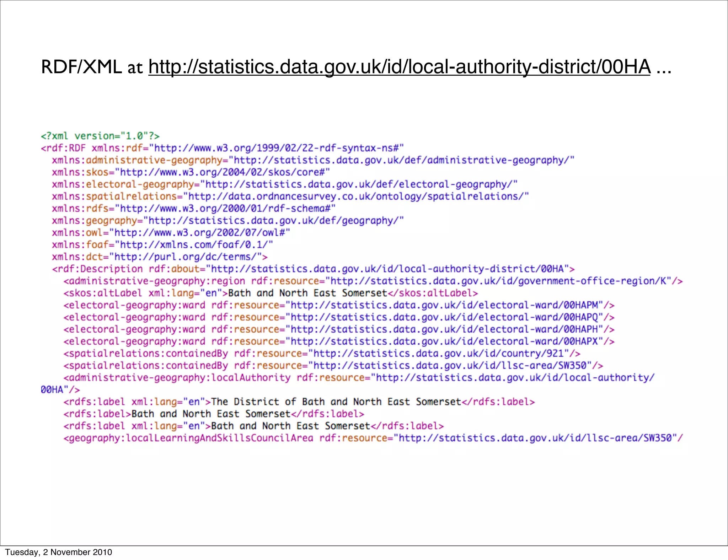728x560 pixels.
Task: Click the RDF/XML heading text
Action: tap(81, 67)
